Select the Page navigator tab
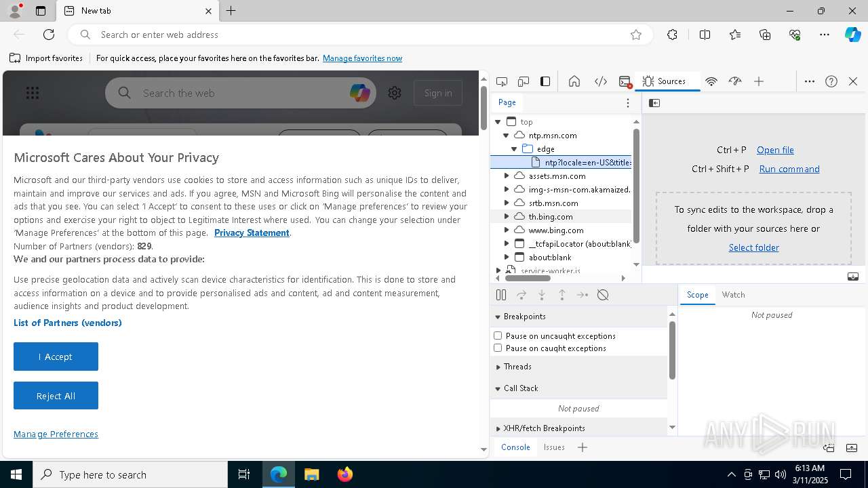 tap(507, 102)
